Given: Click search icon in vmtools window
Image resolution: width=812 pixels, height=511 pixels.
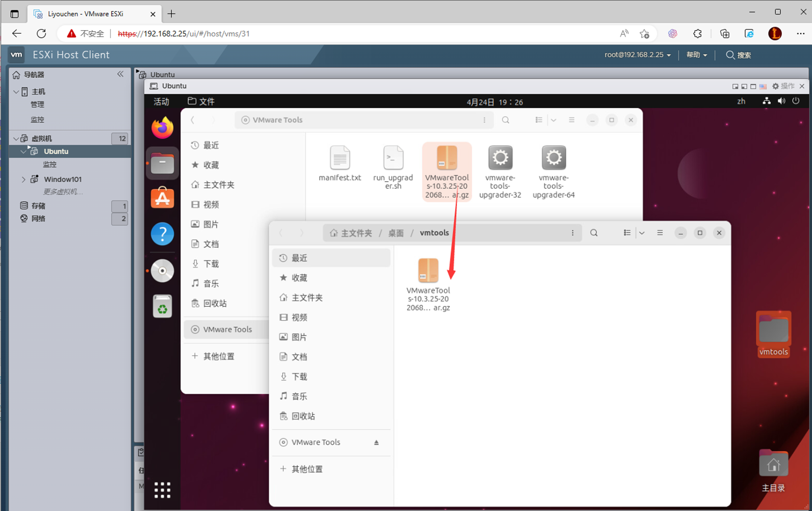Looking at the screenshot, I should click(x=594, y=233).
